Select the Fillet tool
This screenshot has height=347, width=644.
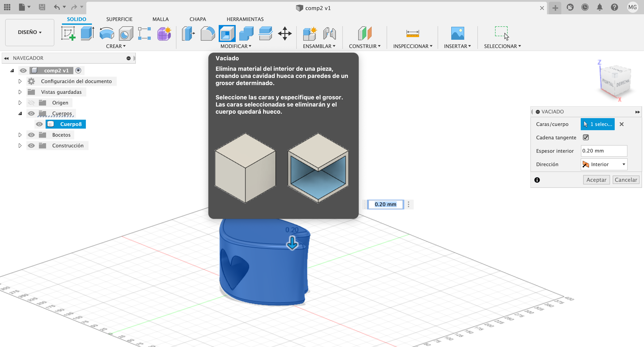208,33
